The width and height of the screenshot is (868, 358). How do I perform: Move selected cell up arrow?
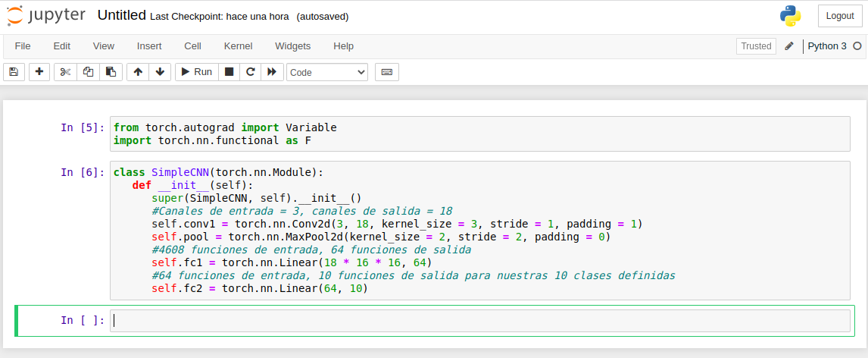(138, 72)
